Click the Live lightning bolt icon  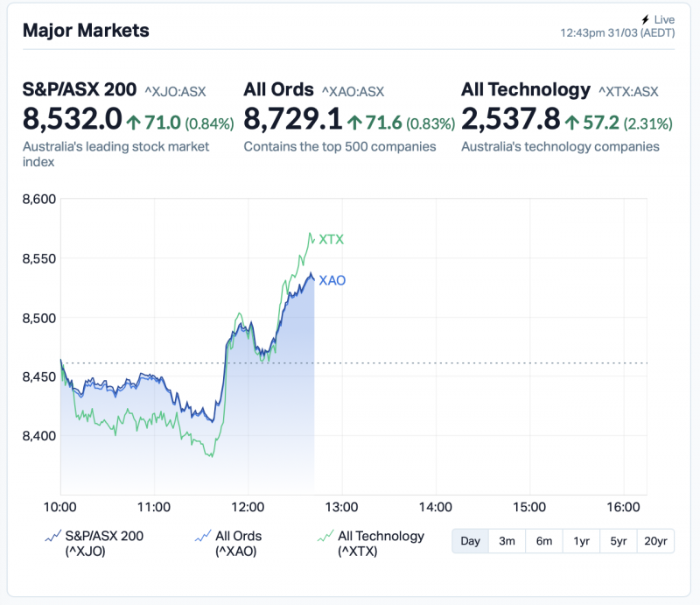[x=646, y=19]
